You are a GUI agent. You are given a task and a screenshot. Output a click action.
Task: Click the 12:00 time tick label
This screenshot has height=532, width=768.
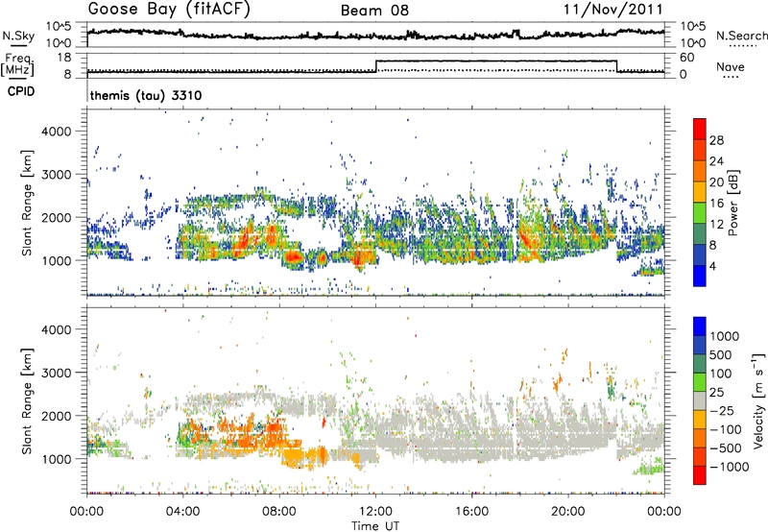375,512
